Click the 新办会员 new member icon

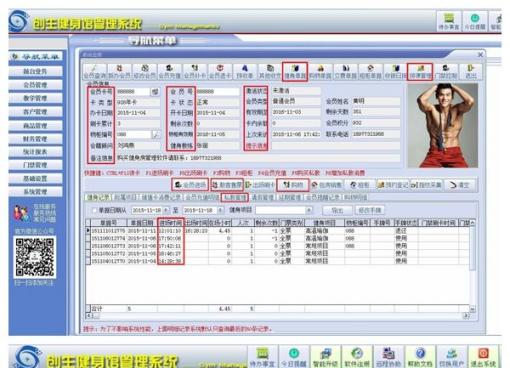pyautogui.click(x=119, y=71)
